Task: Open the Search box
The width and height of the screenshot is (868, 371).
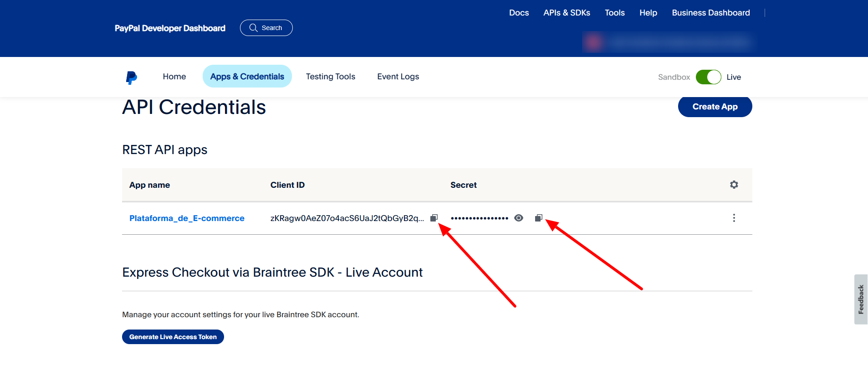Action: click(266, 28)
